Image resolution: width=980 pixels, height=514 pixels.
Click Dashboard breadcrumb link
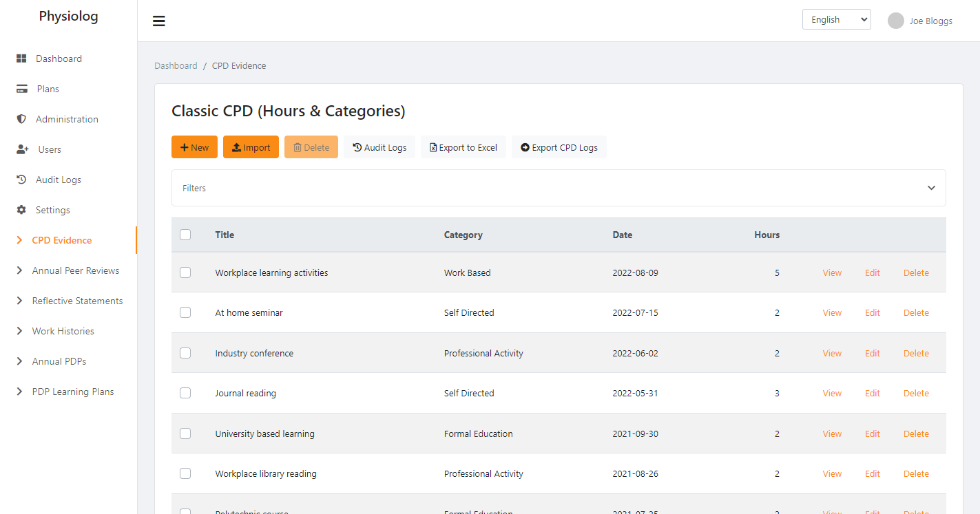pyautogui.click(x=176, y=65)
